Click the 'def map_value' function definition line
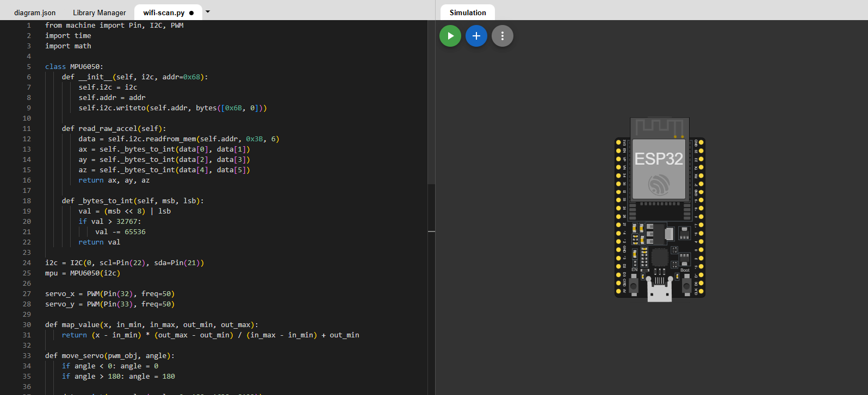 [152, 325]
